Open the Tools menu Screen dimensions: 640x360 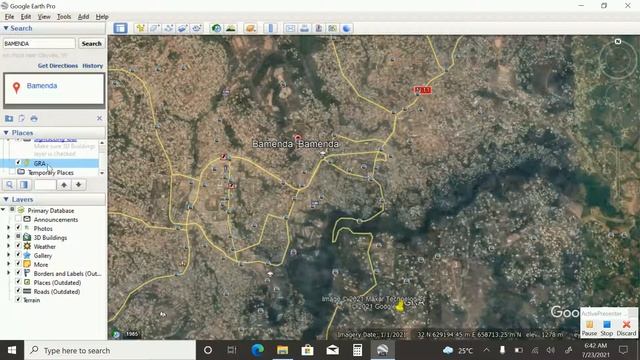tap(64, 17)
